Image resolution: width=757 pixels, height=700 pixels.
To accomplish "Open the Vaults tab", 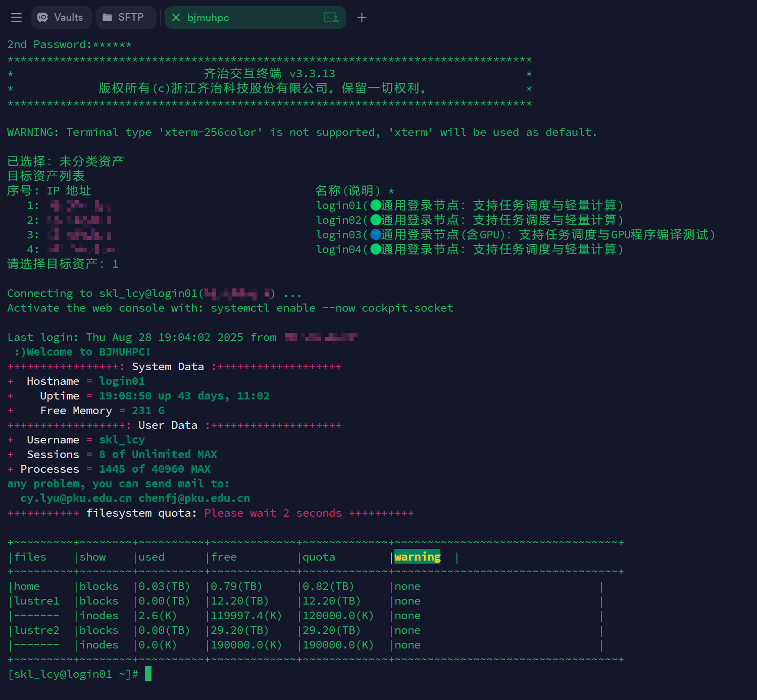I will coord(61,18).
